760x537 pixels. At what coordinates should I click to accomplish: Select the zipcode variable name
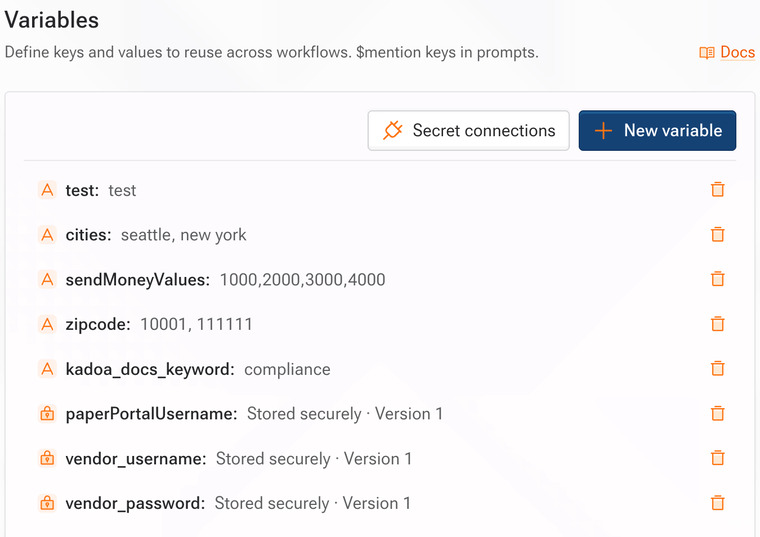[98, 324]
